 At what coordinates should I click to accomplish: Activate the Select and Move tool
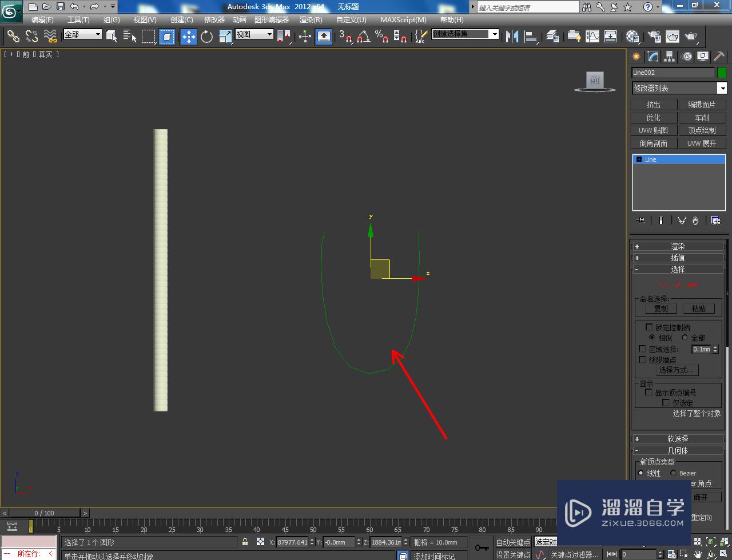189,37
